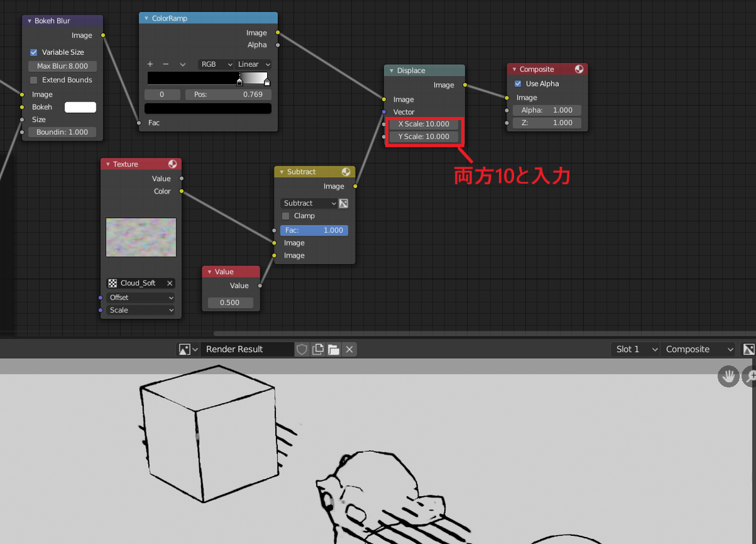The height and width of the screenshot is (544, 756).
Task: Click the Max Blur value field
Action: point(62,66)
